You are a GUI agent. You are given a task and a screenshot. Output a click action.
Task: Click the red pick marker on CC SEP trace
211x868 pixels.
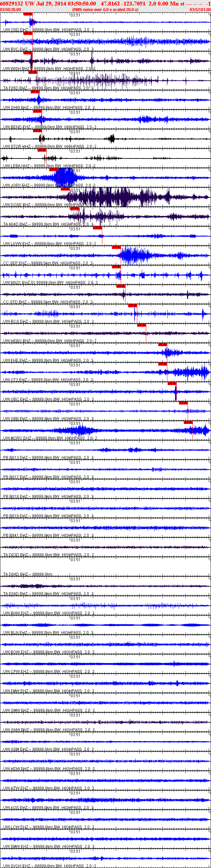[x=116, y=247]
